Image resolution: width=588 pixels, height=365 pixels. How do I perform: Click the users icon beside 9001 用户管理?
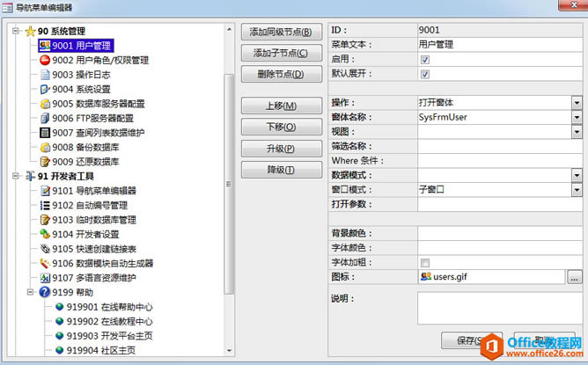(x=45, y=46)
